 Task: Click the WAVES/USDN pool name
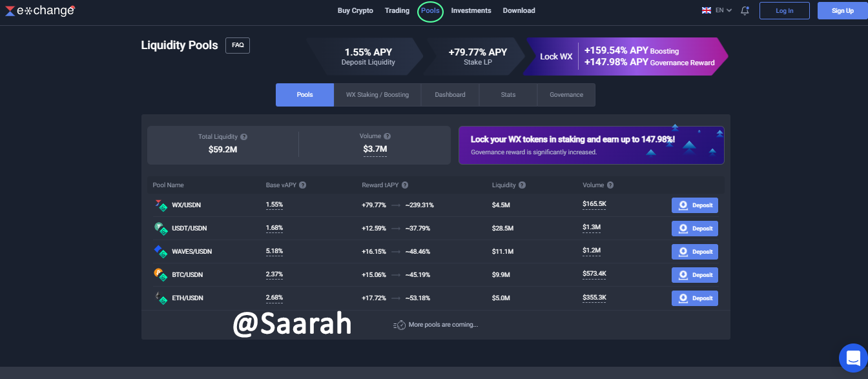click(192, 252)
